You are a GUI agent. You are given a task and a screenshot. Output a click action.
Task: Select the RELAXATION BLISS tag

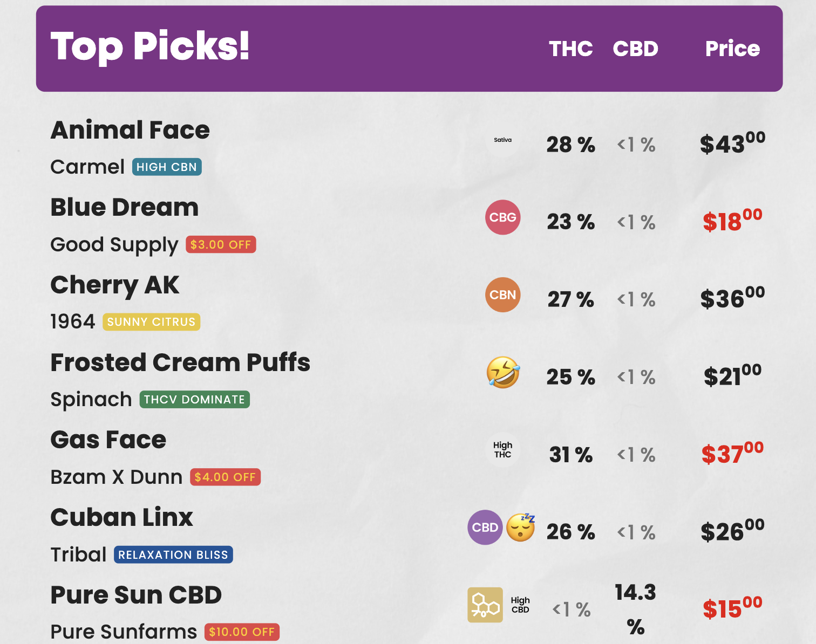[x=173, y=555]
